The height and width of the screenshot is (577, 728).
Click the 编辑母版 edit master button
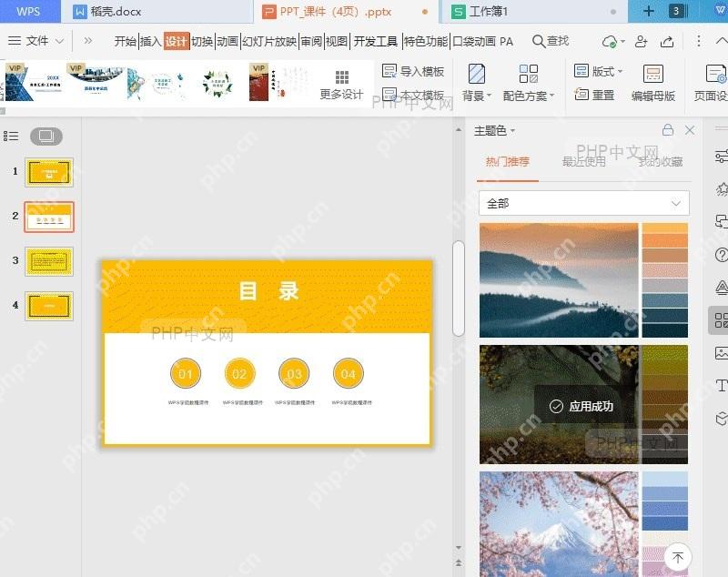(653, 83)
